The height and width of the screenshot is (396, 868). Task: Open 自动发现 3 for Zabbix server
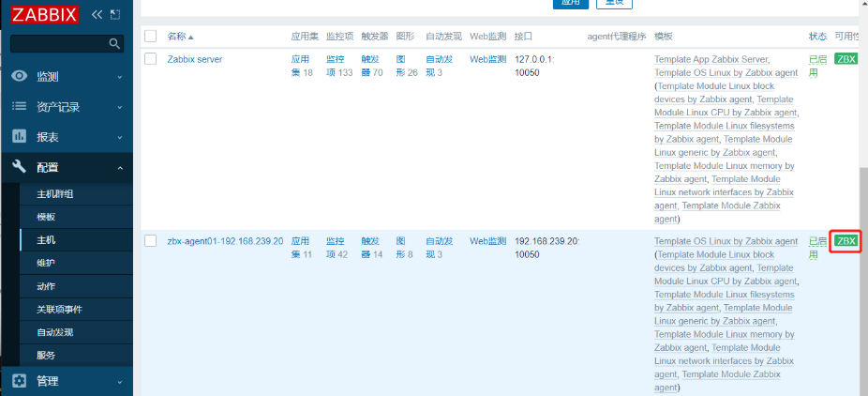[440, 66]
